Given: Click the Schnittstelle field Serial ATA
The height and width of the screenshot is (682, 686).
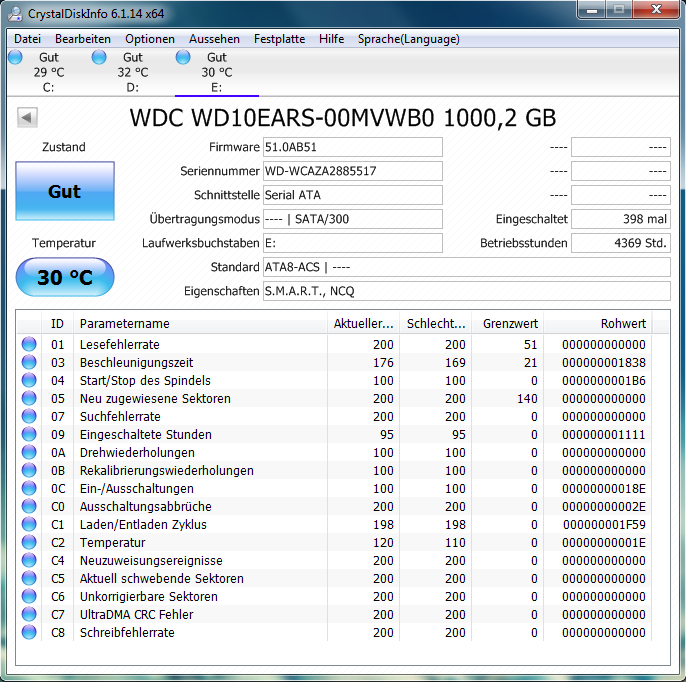Looking at the screenshot, I should (353, 195).
